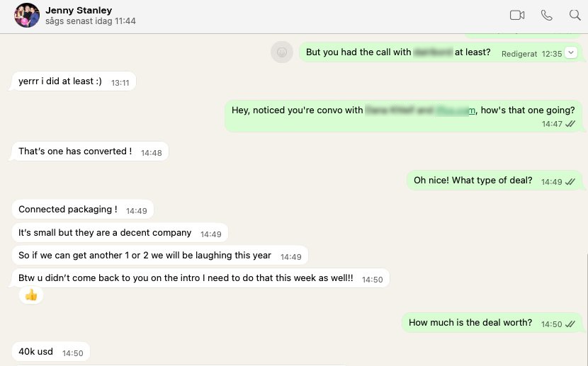React with emoji to the call message

coord(282,52)
